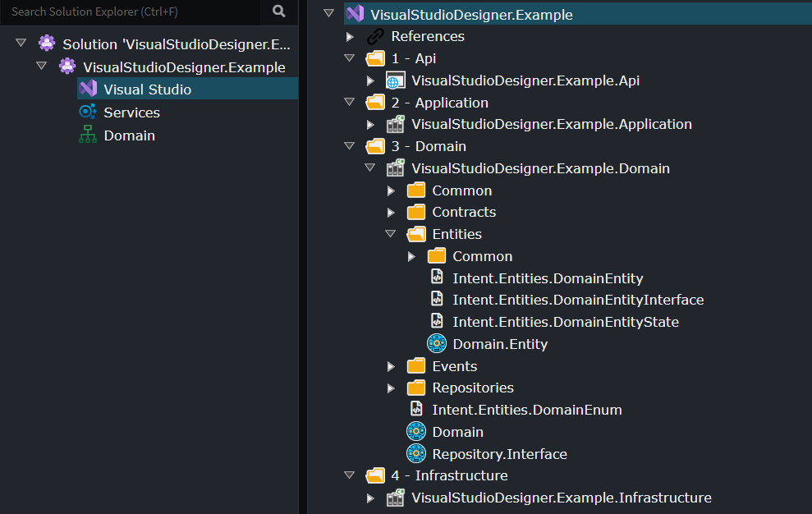This screenshot has height=514, width=812.
Task: Expand the Repositories folder
Action: click(x=391, y=388)
